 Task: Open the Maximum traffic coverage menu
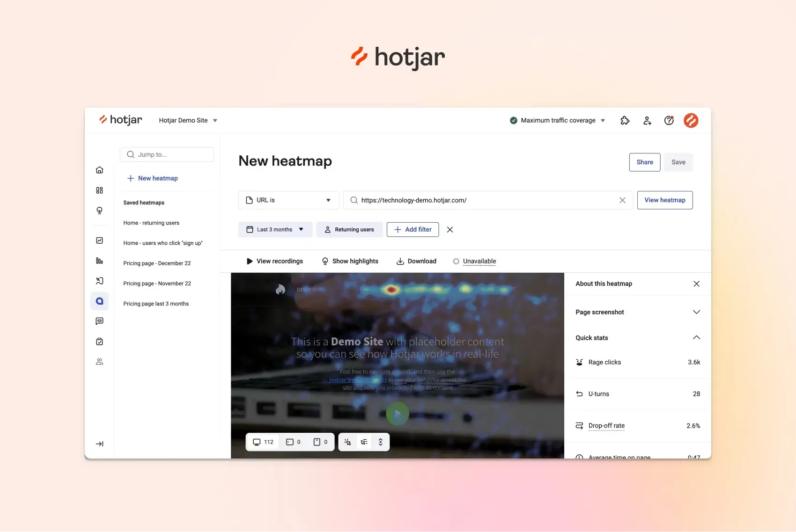(557, 120)
